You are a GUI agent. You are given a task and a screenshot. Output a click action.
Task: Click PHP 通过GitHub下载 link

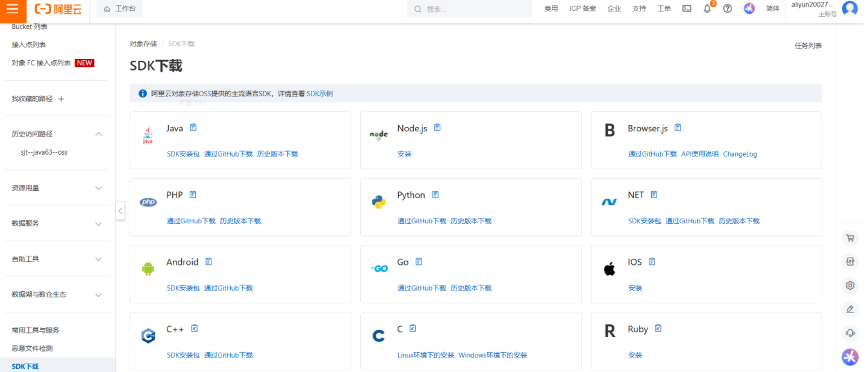pos(191,221)
